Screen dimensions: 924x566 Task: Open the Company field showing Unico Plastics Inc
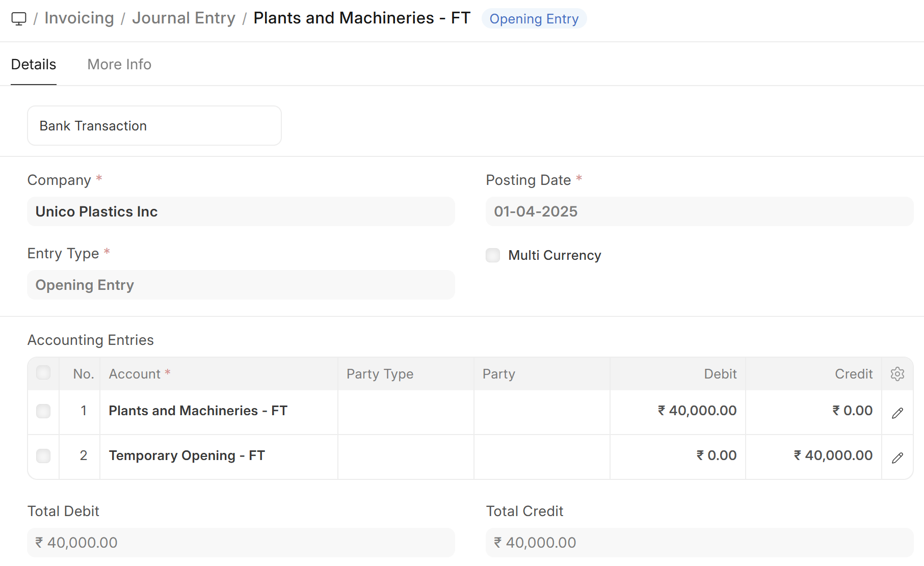coord(241,212)
